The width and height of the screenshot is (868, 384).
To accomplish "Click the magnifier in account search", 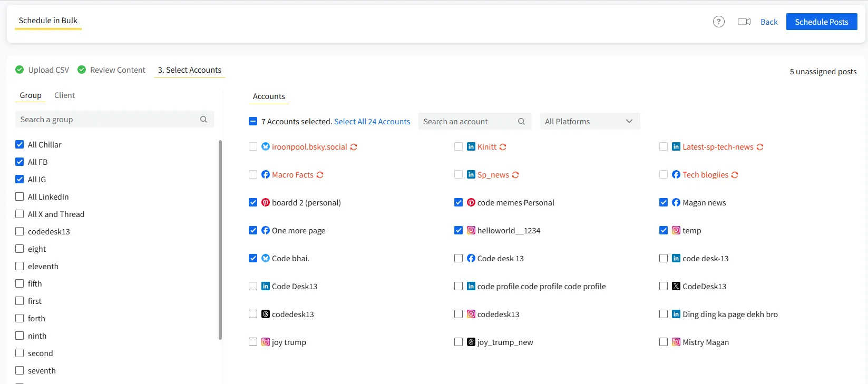I will [x=521, y=121].
